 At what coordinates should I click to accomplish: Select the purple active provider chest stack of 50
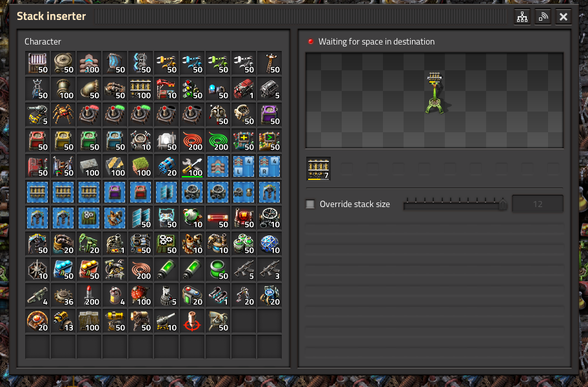[269, 115]
